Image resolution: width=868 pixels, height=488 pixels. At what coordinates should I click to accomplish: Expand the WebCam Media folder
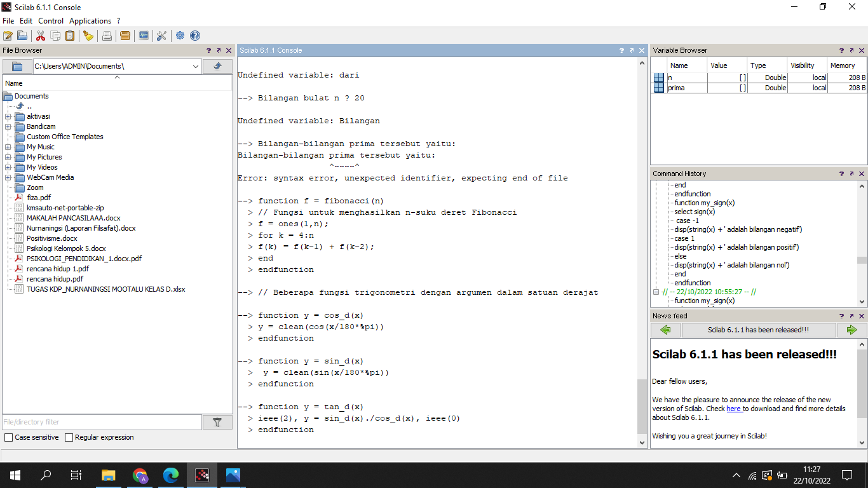tap(8, 177)
